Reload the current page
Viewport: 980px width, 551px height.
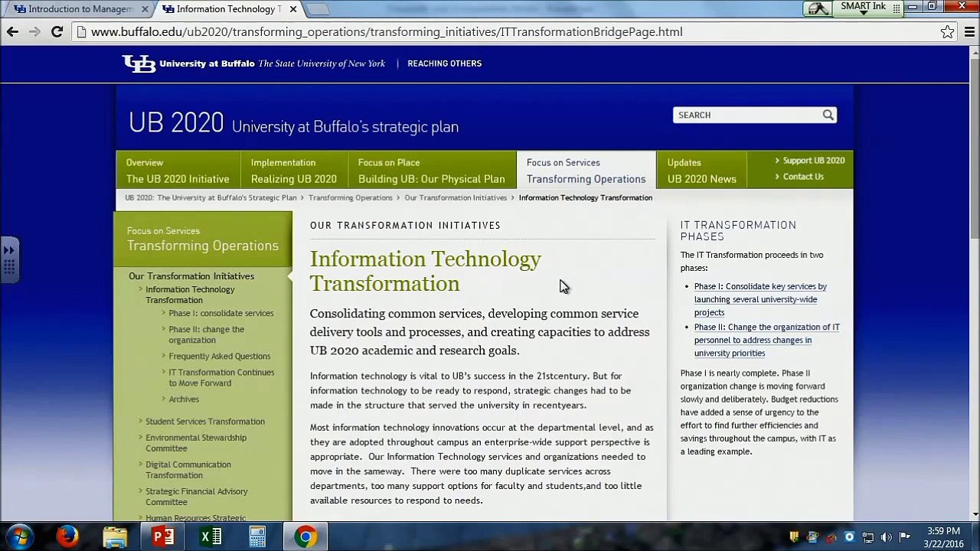(x=57, y=31)
